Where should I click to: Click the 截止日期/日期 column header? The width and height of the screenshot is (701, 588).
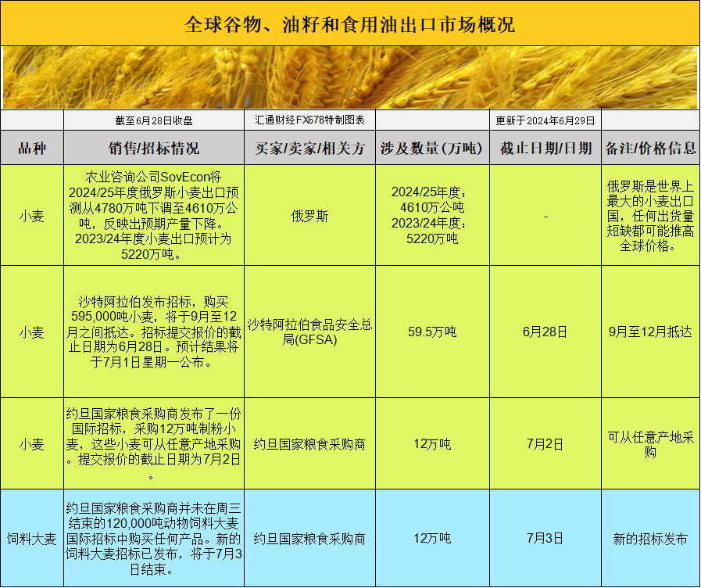(545, 148)
